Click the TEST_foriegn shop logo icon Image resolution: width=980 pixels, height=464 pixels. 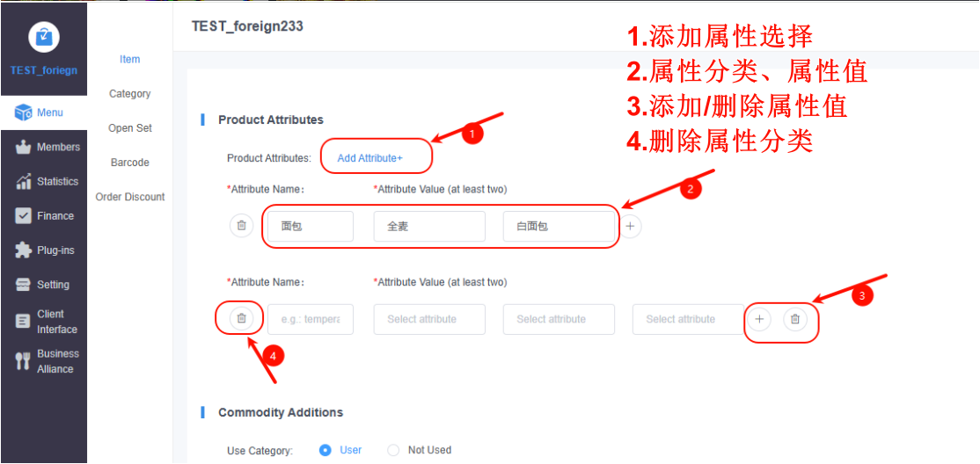click(44, 38)
